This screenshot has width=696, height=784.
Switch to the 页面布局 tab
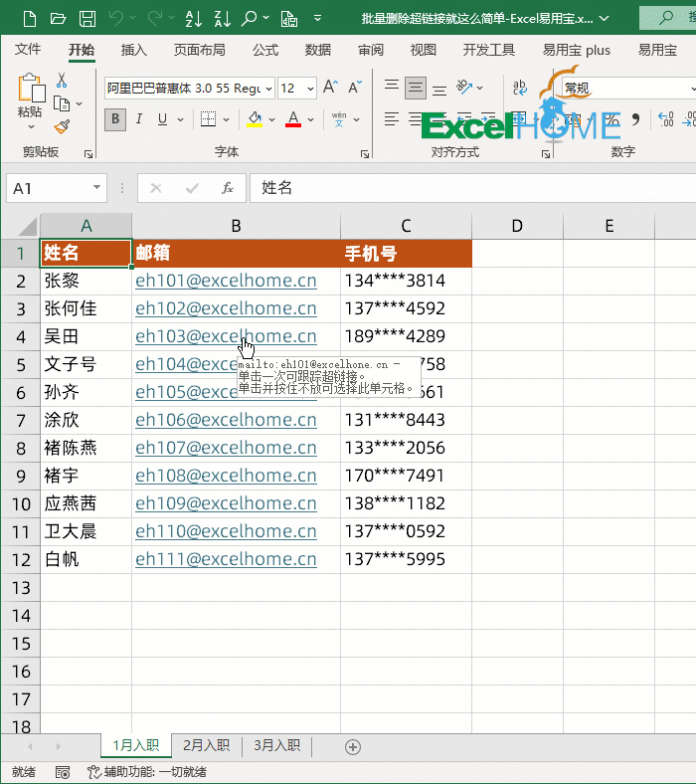(200, 50)
